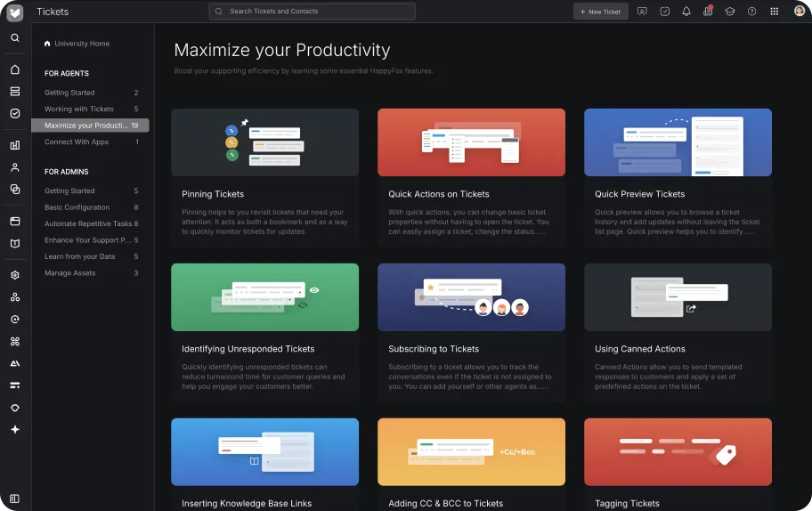This screenshot has height=511, width=812.
Task: Toggle the sidebar panel icon at bottom left
Action: click(14, 499)
